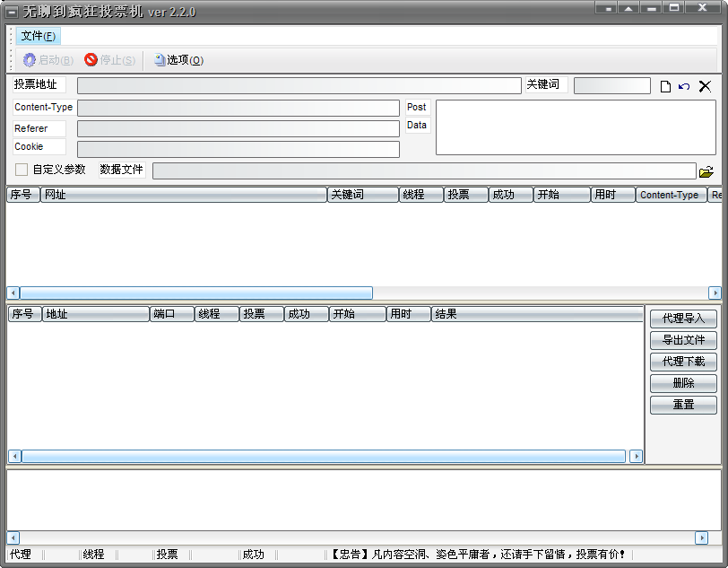This screenshot has height=568, width=728.
Task: Click the 代理导入 button
Action: 682,319
